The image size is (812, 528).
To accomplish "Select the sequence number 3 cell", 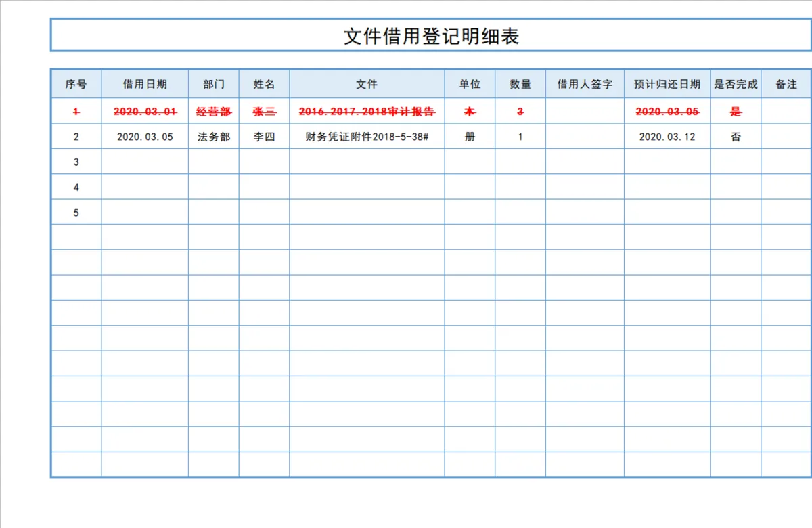I will [76, 162].
